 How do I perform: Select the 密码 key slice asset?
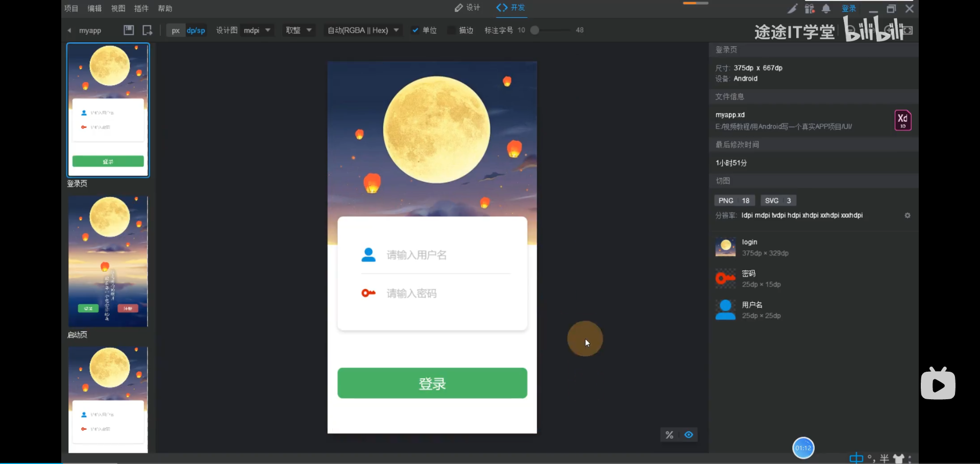click(725, 279)
